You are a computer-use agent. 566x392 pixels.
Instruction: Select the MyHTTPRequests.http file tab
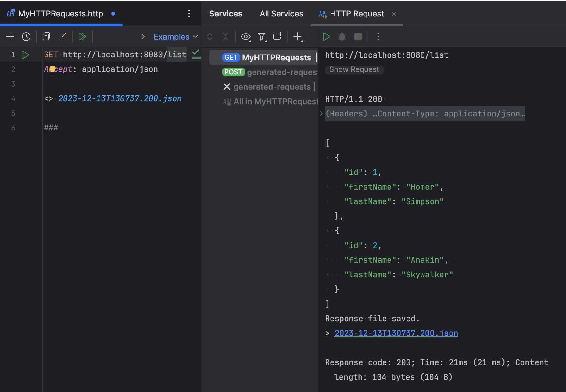60,13
